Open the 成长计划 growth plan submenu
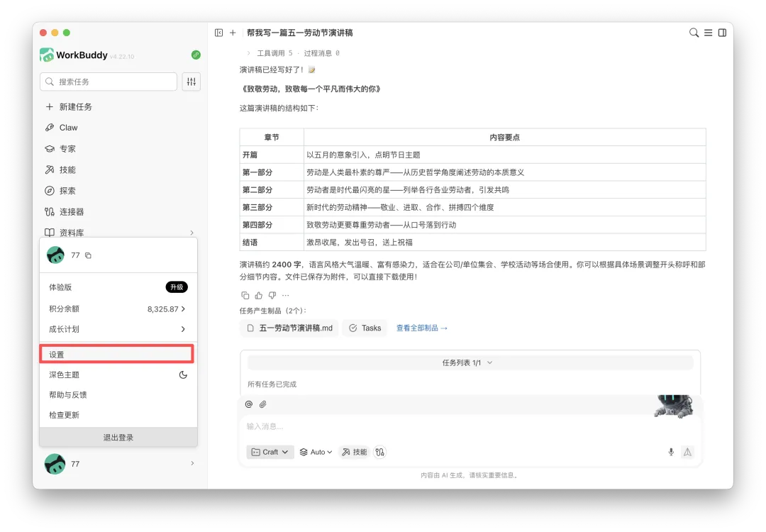Screen dimensions: 766x532 [118, 329]
